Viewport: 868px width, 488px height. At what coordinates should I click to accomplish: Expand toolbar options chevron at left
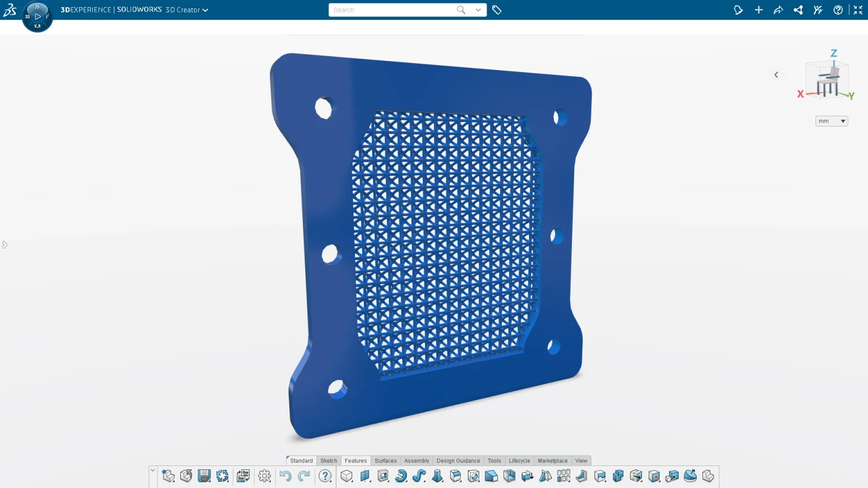tap(153, 470)
